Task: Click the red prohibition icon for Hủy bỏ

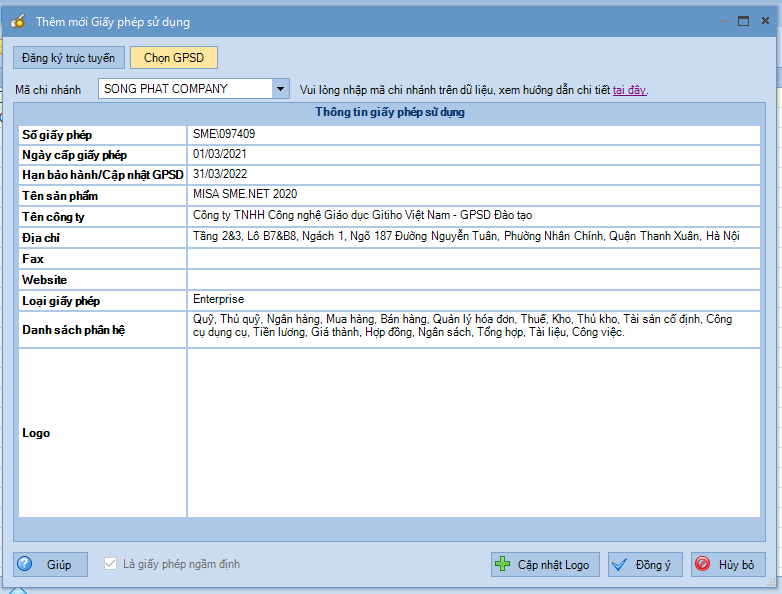Action: pyautogui.click(x=702, y=564)
